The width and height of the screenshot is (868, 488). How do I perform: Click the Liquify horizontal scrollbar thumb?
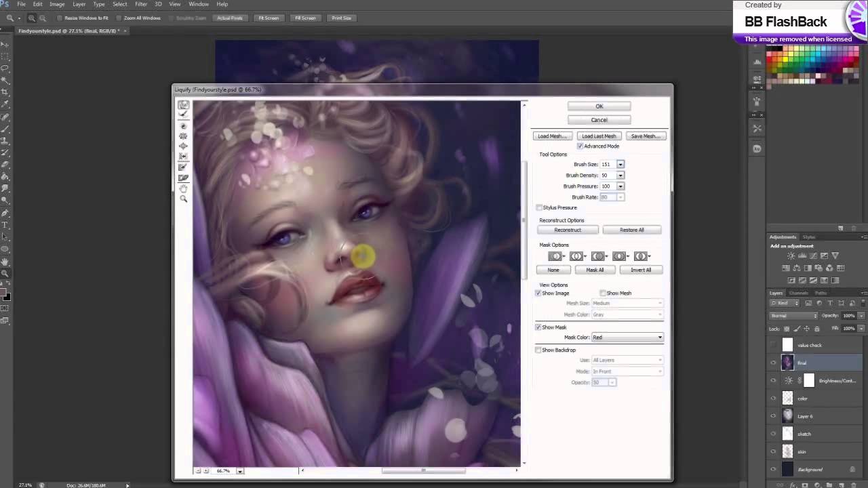pos(424,470)
